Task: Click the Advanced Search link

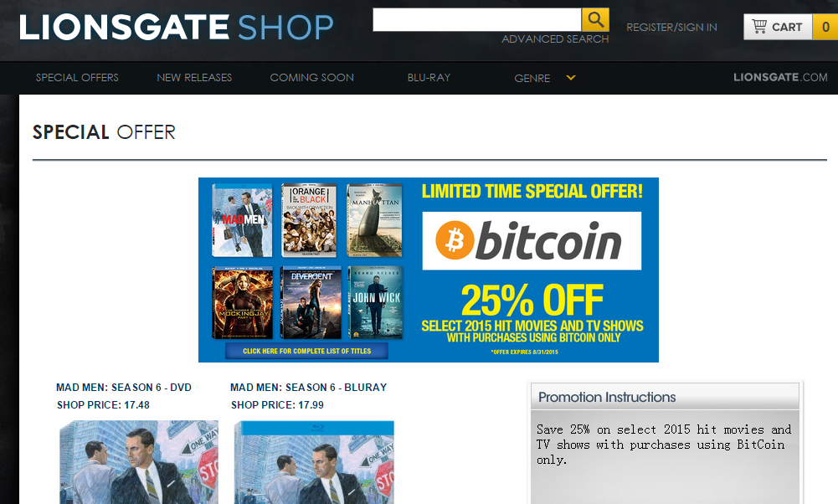Action: 555,39
